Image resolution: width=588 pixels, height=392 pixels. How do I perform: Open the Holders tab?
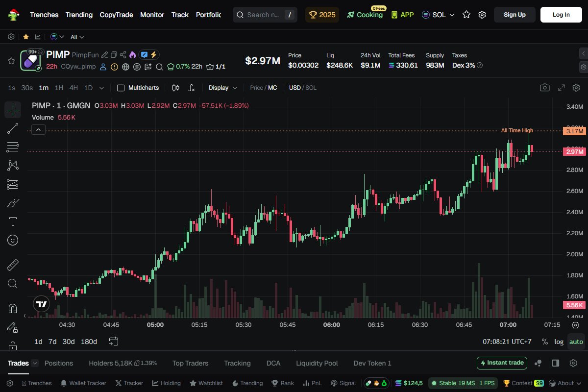pyautogui.click(x=123, y=363)
